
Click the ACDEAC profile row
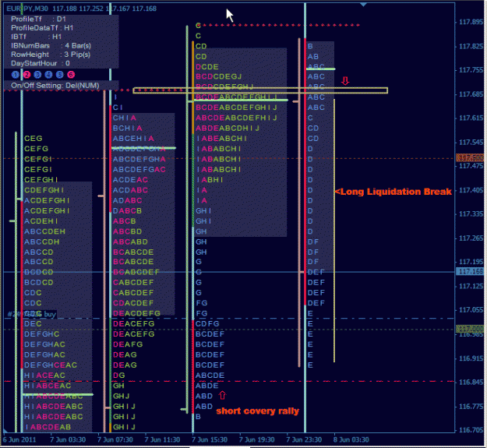click(x=130, y=180)
